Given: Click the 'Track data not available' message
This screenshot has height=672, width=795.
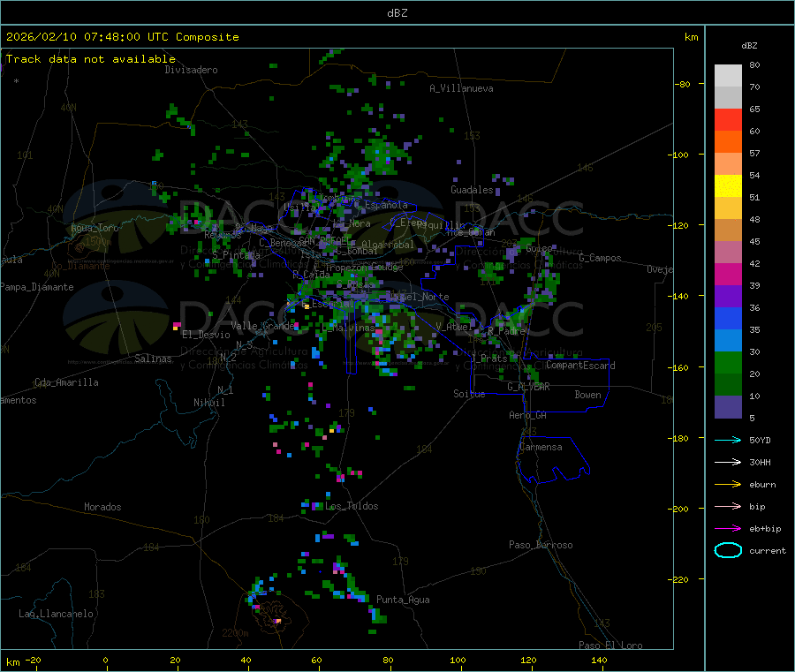Looking at the screenshot, I should pos(91,59).
